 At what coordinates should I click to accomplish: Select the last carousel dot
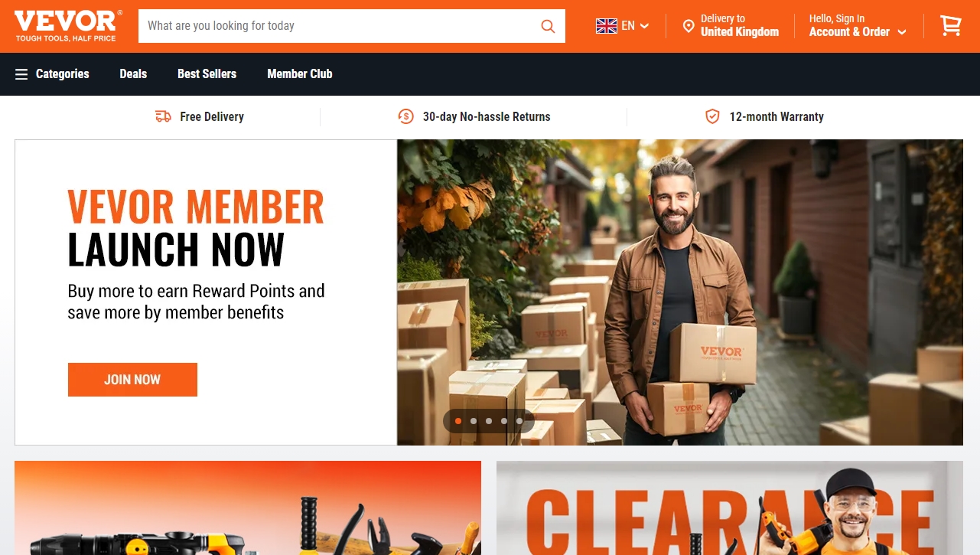519,421
